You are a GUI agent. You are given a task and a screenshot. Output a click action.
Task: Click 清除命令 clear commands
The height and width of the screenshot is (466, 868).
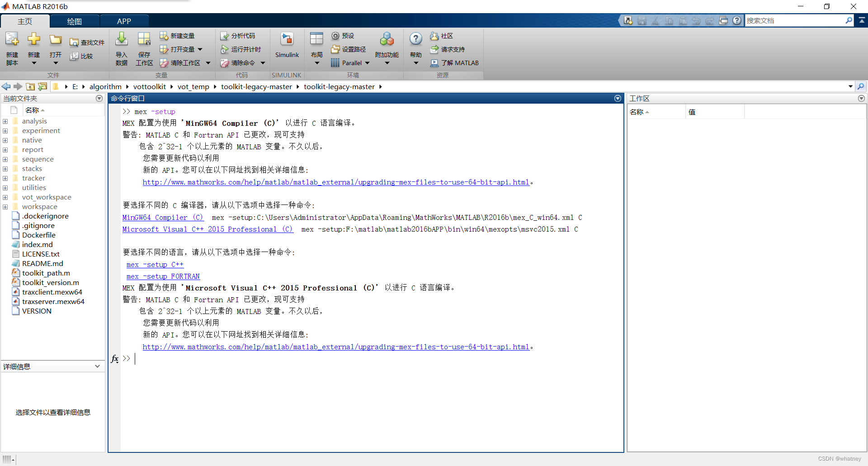(238, 63)
